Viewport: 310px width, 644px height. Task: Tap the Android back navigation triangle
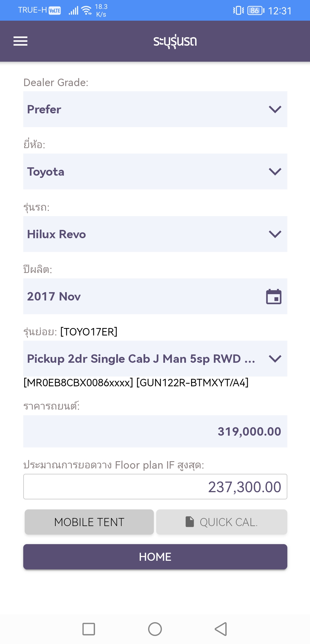coord(221,629)
